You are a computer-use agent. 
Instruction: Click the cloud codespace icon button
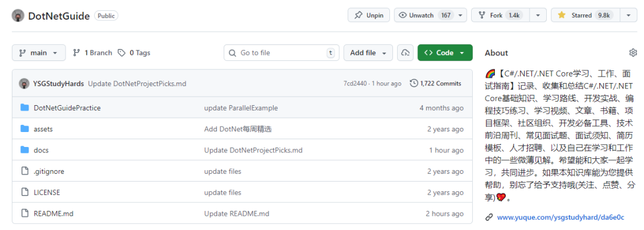pyautogui.click(x=405, y=53)
